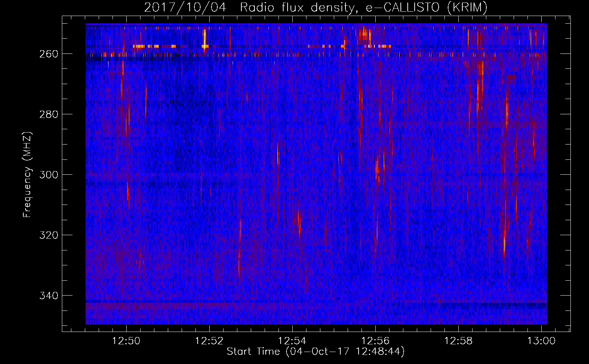Click the 280 frequency tick label
This screenshot has height=364, width=589.
tap(49, 114)
